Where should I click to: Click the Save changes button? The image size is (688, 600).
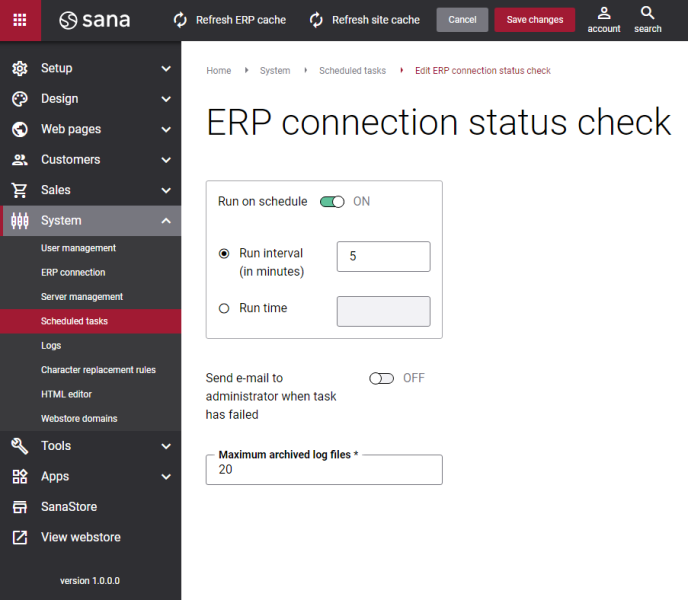(x=534, y=20)
